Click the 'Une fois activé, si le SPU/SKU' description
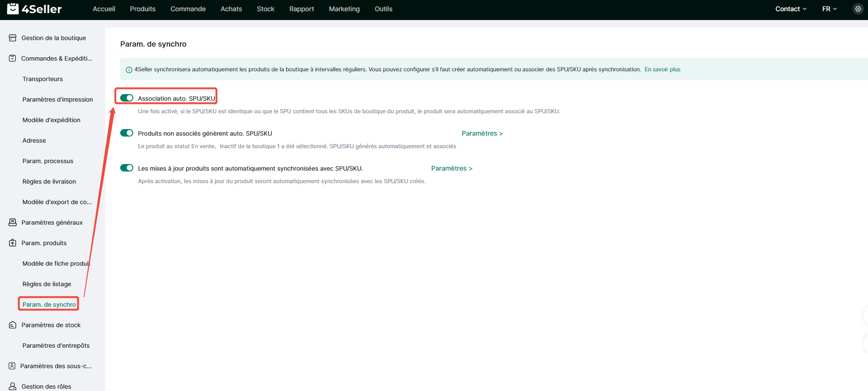Image resolution: width=868 pixels, height=391 pixels. pyautogui.click(x=349, y=111)
